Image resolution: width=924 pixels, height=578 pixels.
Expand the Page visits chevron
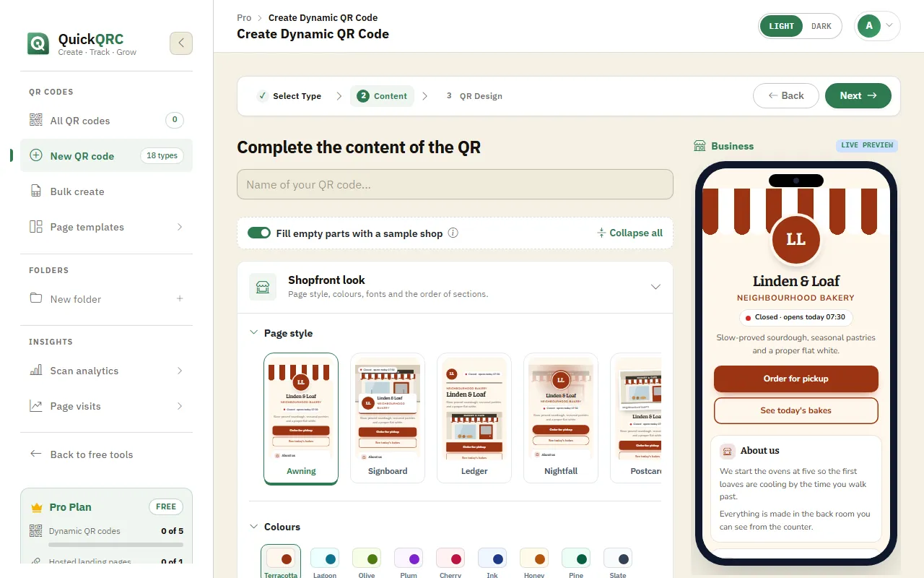point(180,406)
